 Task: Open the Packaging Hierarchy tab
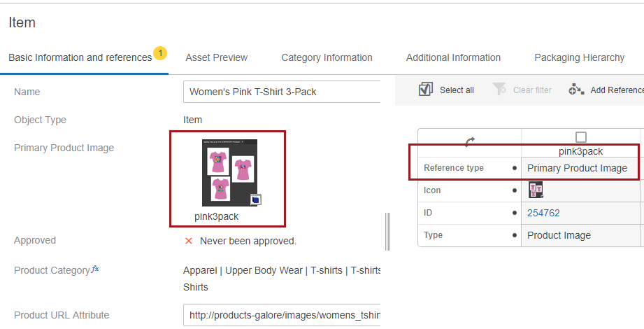click(x=579, y=57)
